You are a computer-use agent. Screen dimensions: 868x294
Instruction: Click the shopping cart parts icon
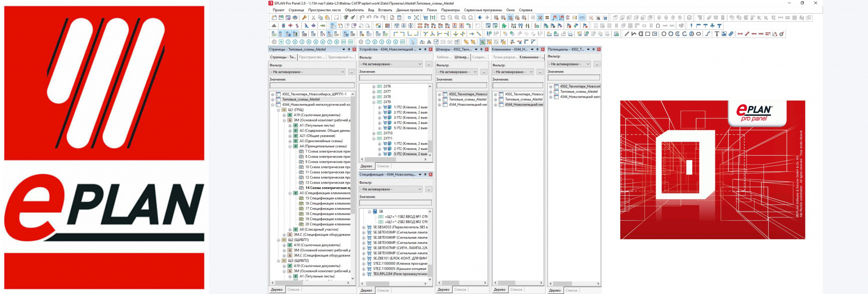425,18
